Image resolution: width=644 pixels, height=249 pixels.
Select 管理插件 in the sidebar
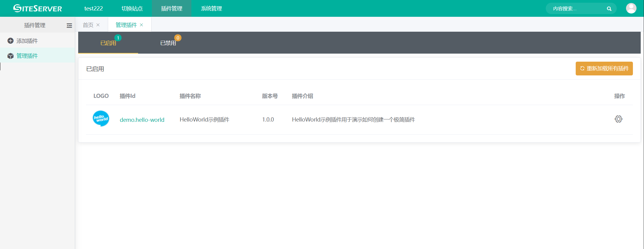tap(27, 56)
